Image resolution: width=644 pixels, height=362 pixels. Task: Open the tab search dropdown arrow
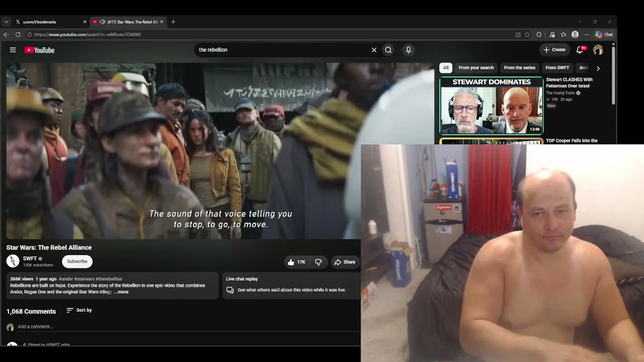pos(6,22)
